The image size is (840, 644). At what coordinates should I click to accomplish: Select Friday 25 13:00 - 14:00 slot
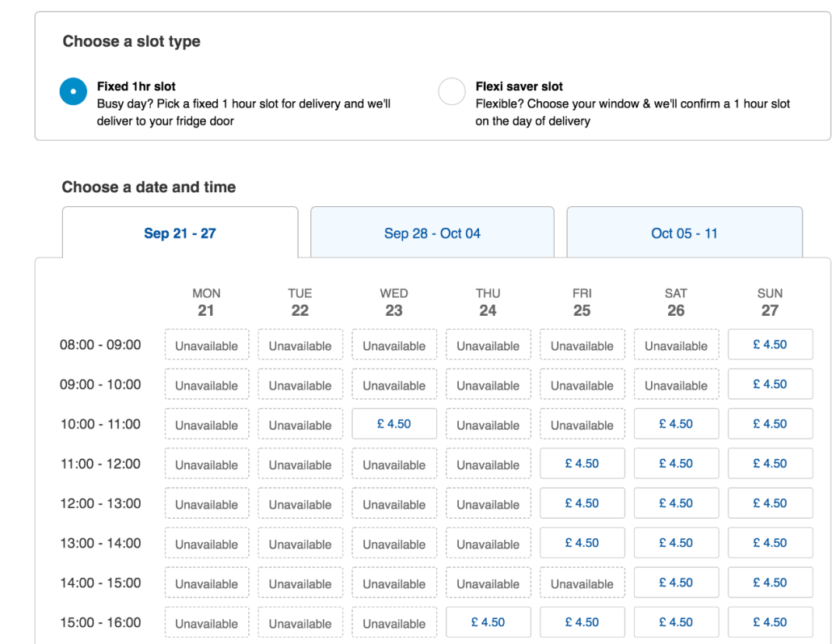(582, 543)
